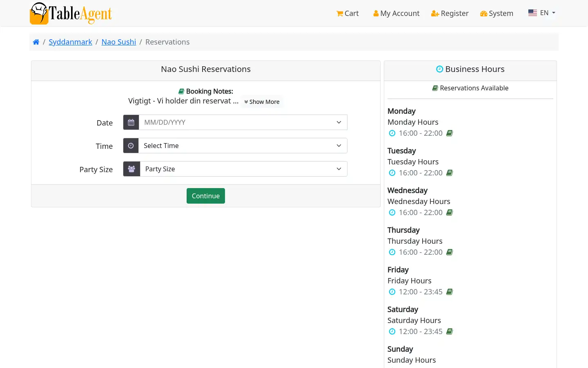Click Wednesday's reservation book icon
588x368 pixels.
[x=450, y=213]
